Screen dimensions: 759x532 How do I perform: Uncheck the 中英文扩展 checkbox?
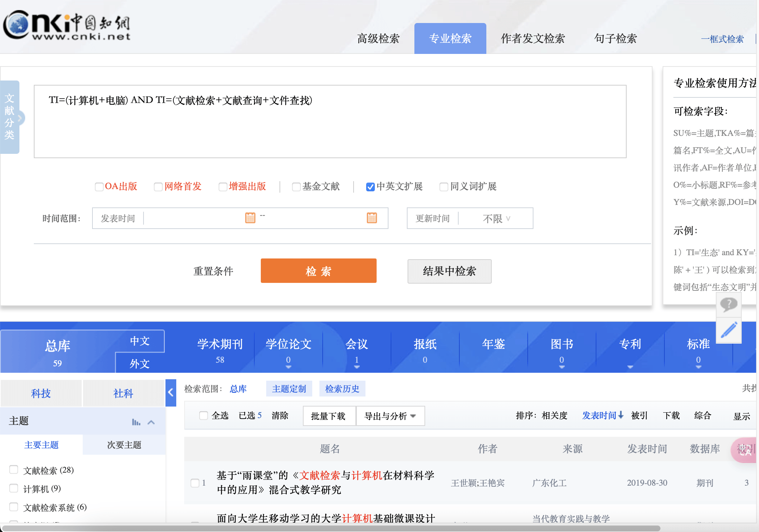[370, 187]
